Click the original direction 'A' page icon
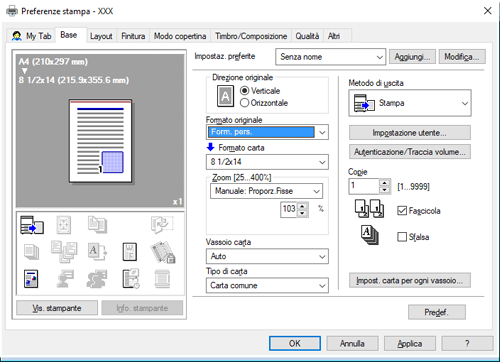 pyautogui.click(x=225, y=96)
